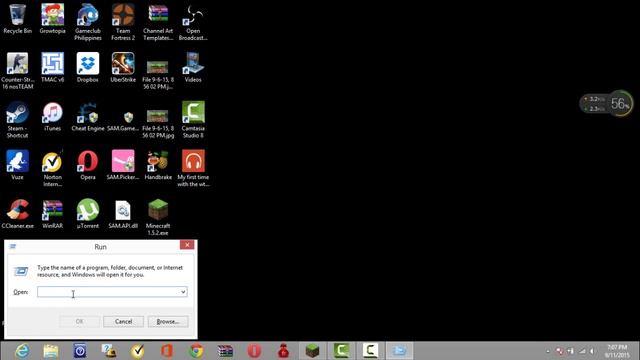Open File Explorer from the taskbar
This screenshot has height=360, width=640.
tap(51, 351)
